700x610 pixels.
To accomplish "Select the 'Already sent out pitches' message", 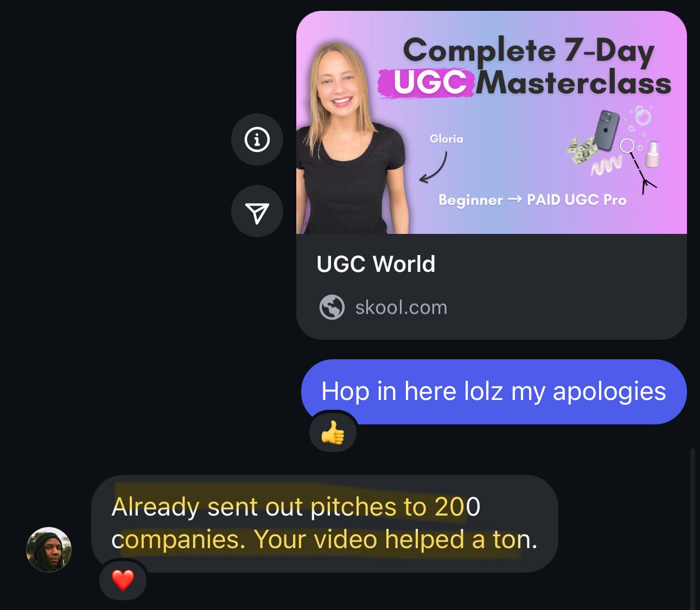I will [324, 524].
